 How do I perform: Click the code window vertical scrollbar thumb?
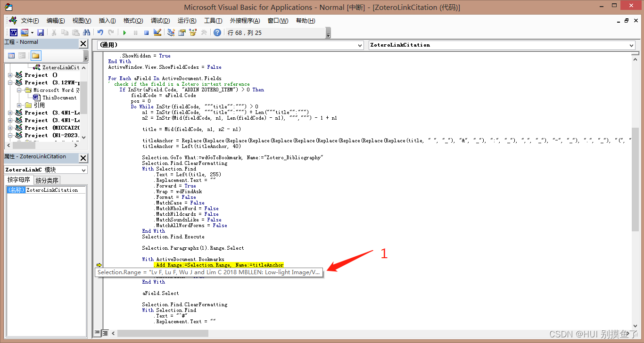(x=635, y=179)
